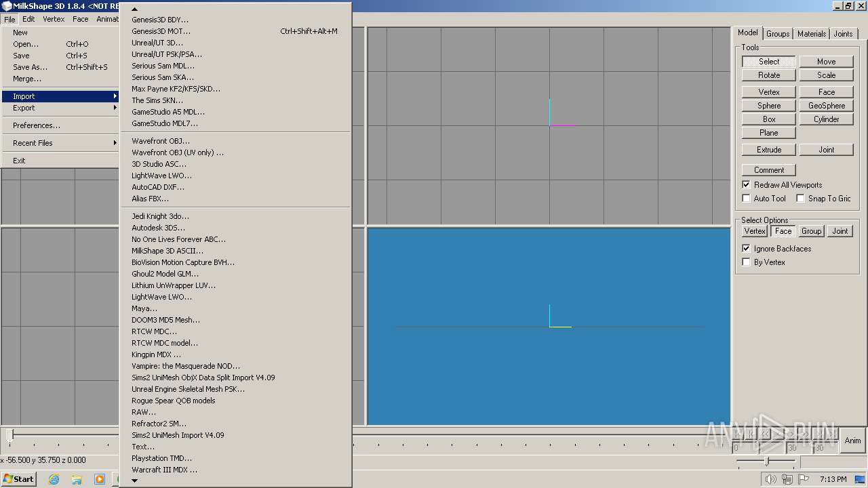
Task: Import DOOM3 MD5 Mesh...
Action: [235, 320]
